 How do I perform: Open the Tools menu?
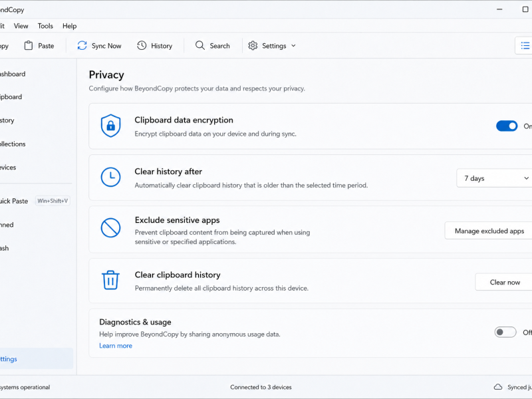(x=45, y=26)
